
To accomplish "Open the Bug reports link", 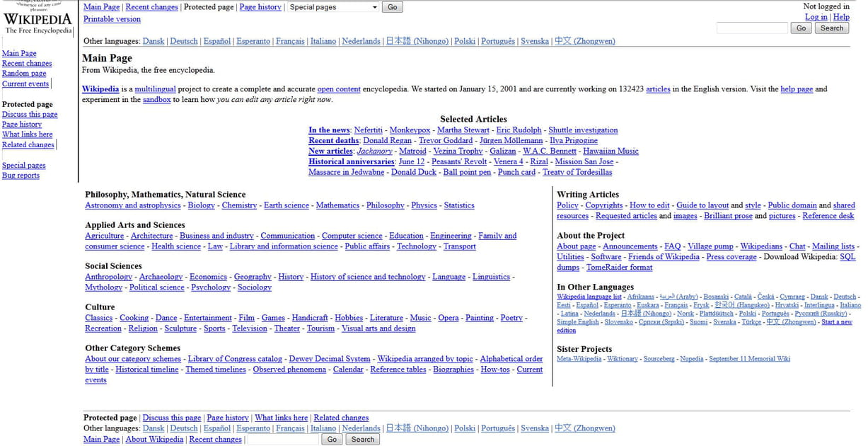I will click(21, 176).
